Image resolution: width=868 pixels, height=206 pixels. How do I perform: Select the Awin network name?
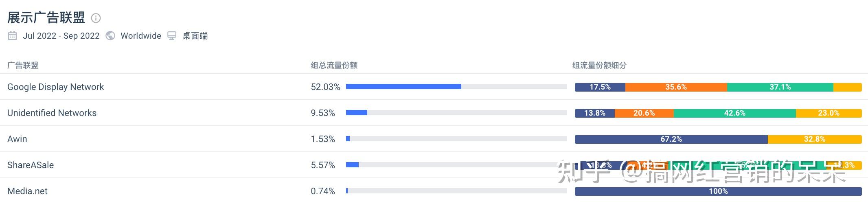click(x=17, y=139)
